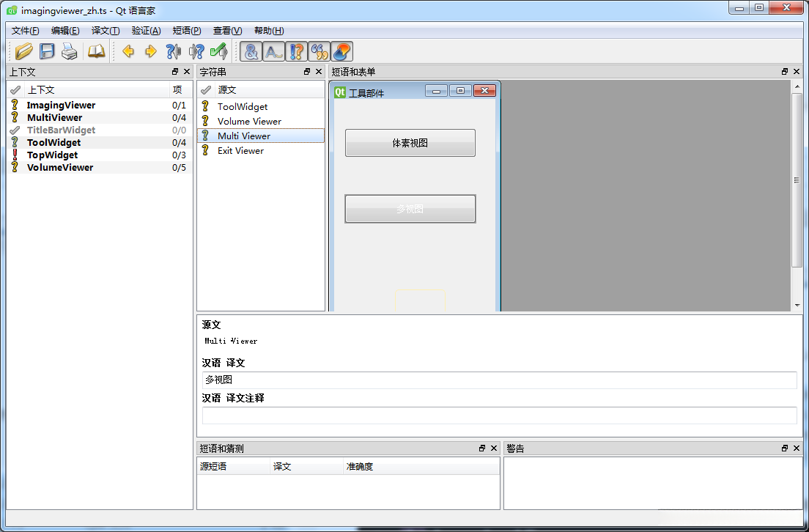Click form preview vertical scrollbar down arrow
The image size is (809, 532).
(798, 306)
